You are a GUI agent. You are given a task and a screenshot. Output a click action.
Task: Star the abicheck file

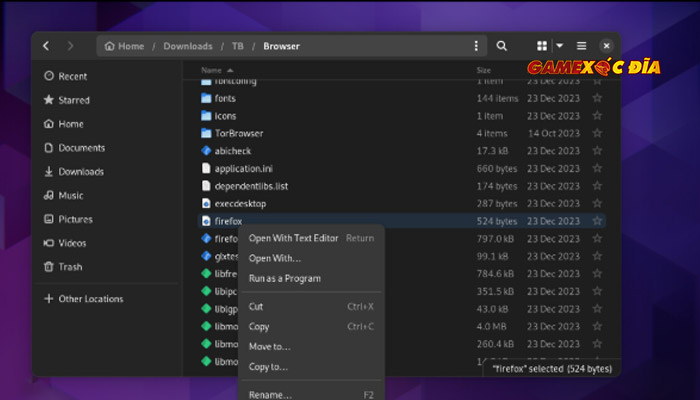click(x=597, y=151)
